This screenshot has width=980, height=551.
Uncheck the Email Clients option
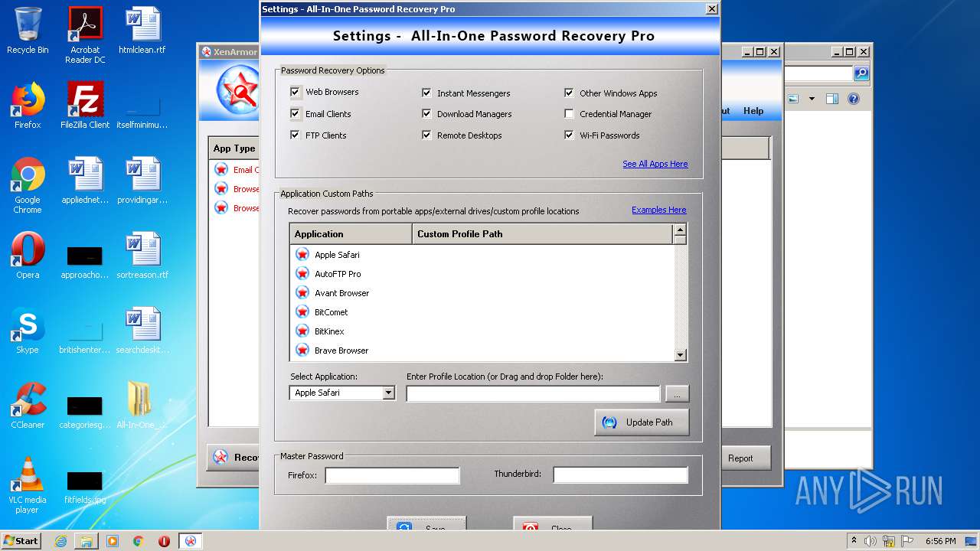tap(295, 113)
